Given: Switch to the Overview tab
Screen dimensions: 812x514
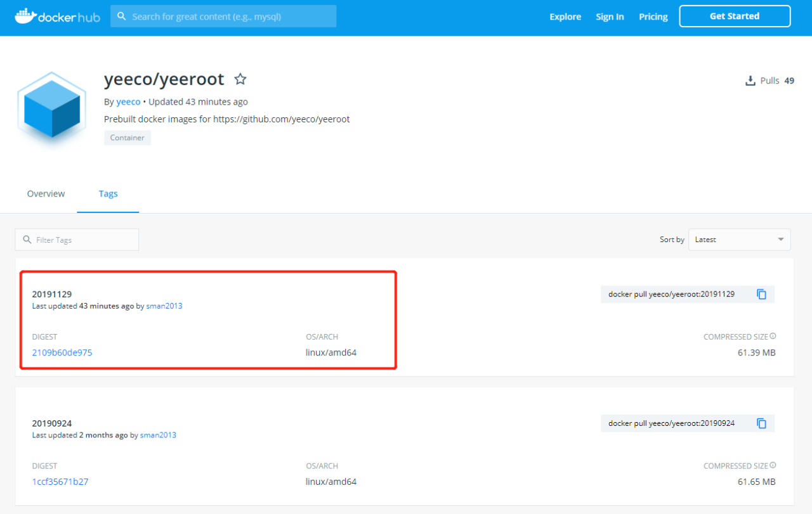Looking at the screenshot, I should point(46,194).
